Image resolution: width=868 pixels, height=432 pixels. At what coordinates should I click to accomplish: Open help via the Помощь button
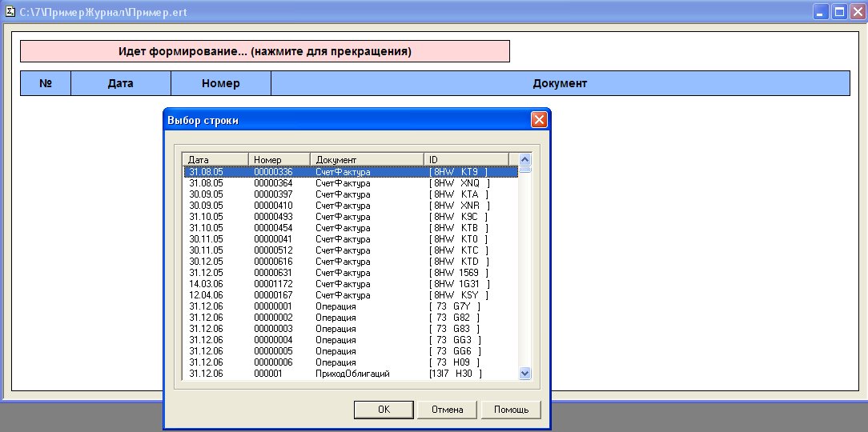click(511, 410)
